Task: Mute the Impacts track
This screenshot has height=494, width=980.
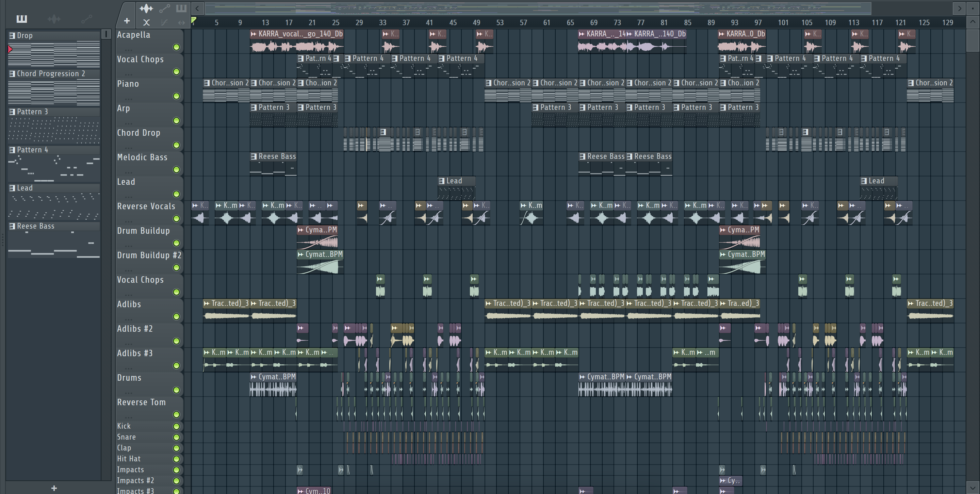Action: coord(176,470)
